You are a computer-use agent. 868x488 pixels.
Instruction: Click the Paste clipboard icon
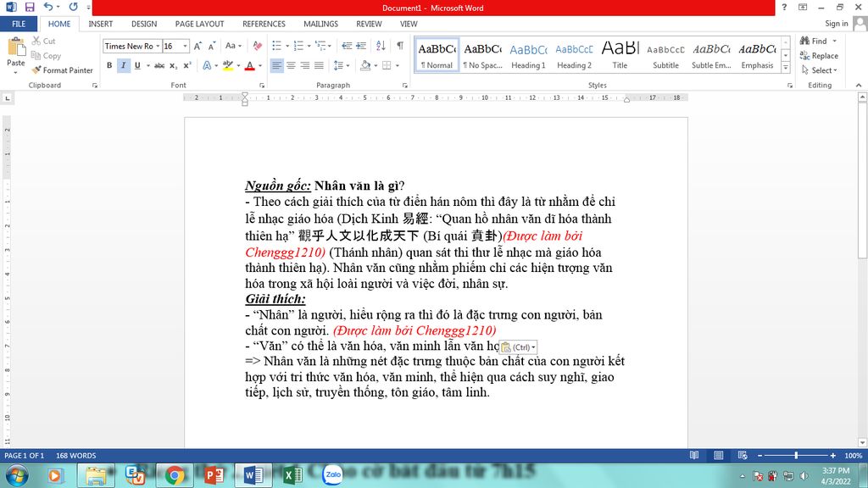[x=16, y=47]
